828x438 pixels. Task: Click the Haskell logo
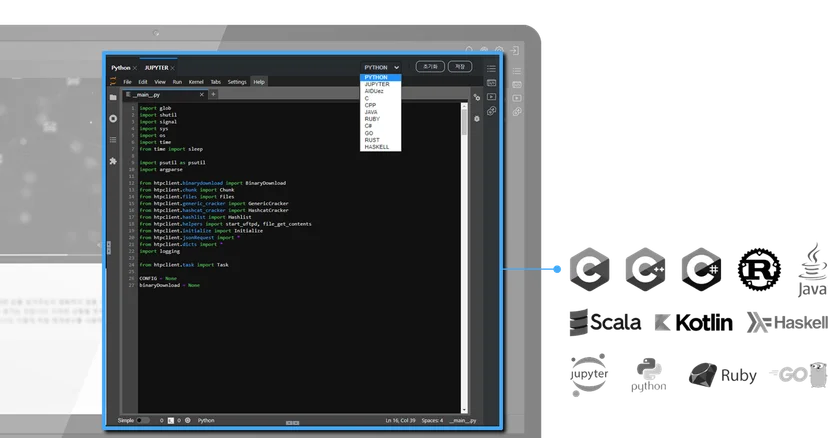pos(787,322)
